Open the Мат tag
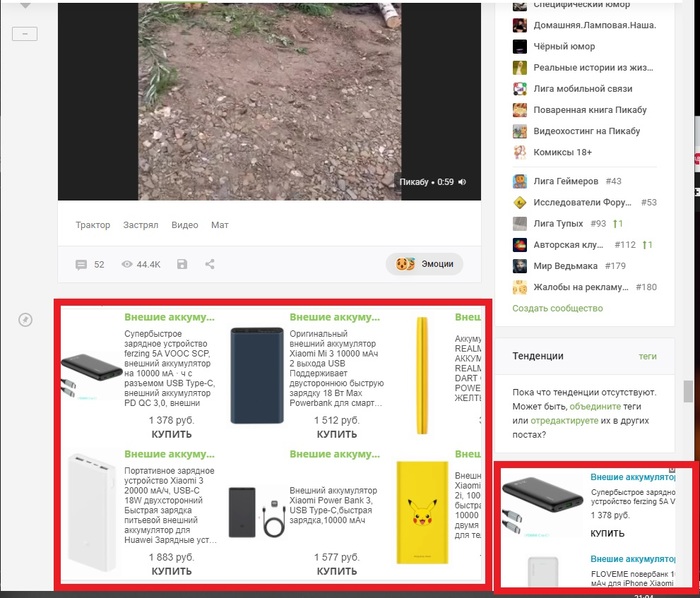 (220, 225)
